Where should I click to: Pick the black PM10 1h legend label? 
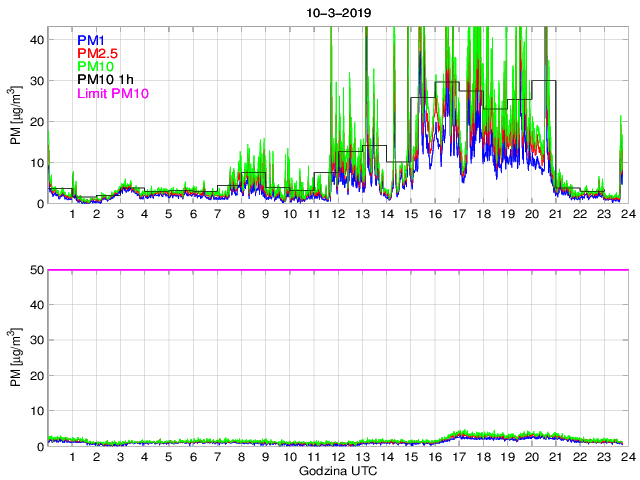(x=106, y=80)
